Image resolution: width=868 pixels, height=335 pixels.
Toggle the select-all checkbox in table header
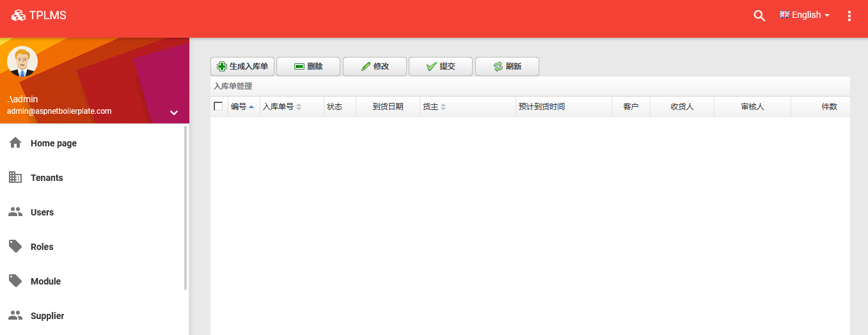pyautogui.click(x=218, y=106)
